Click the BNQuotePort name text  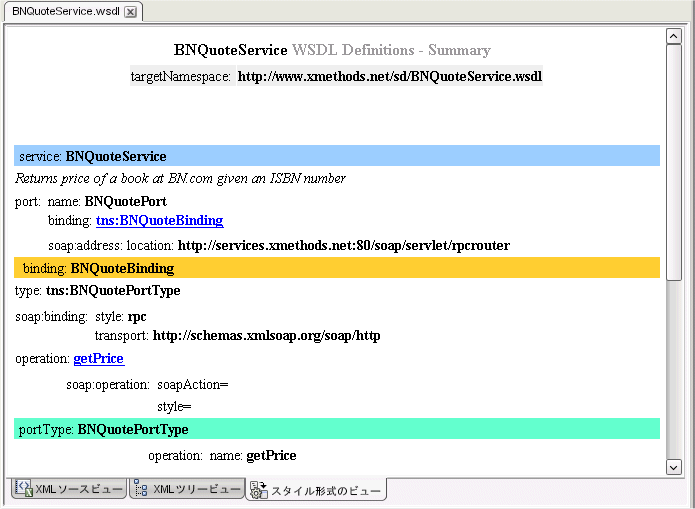(x=126, y=202)
